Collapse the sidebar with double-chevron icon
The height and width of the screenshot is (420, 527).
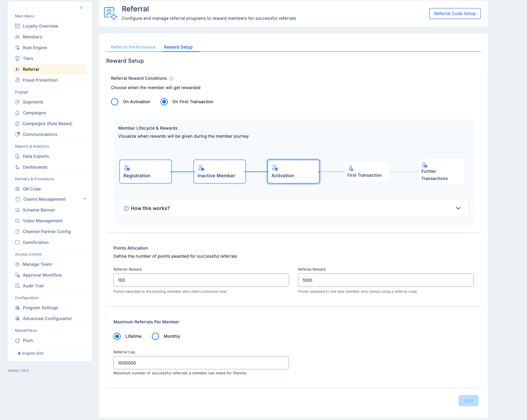coord(81,8)
